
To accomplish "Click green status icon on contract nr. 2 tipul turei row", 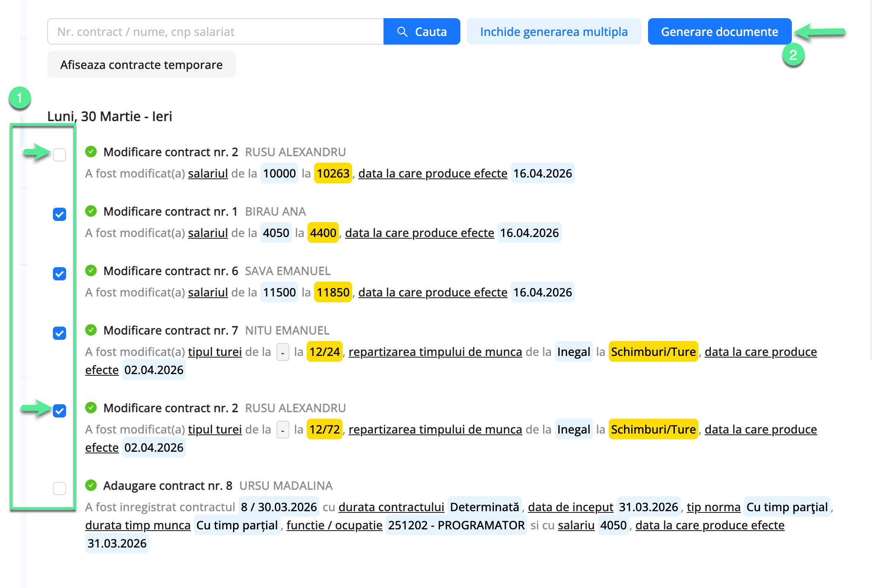I will pos(91,408).
